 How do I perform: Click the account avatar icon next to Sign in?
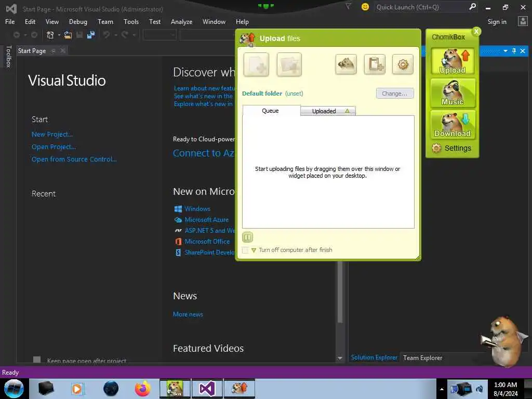pyautogui.click(x=523, y=21)
